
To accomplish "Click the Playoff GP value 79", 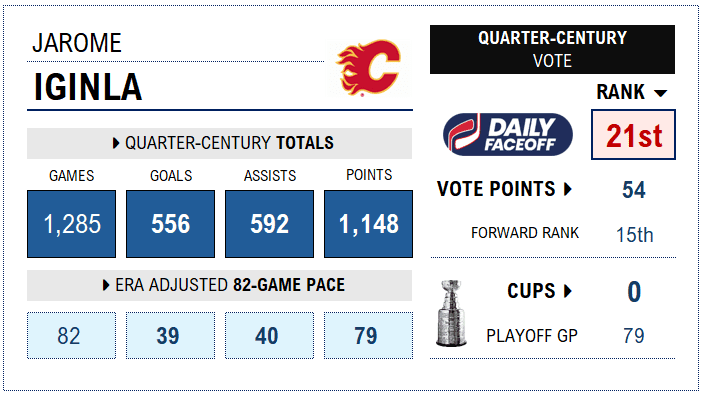I will 634,335.
